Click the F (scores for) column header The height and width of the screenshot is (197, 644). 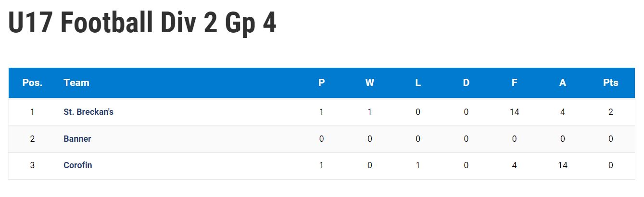pyautogui.click(x=514, y=83)
